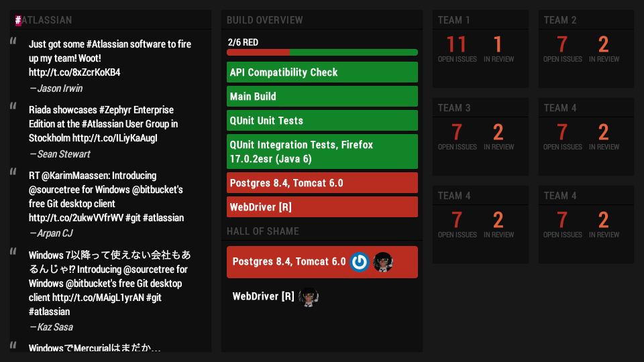Click the #ATLASSIAN panel header
This screenshot has height=362, width=644.
(44, 20)
